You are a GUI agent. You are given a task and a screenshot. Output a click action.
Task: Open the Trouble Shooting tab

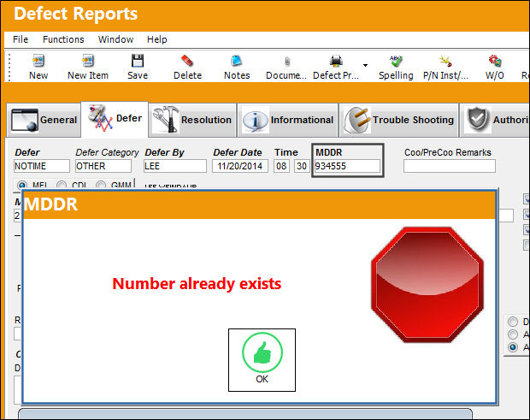(399, 120)
